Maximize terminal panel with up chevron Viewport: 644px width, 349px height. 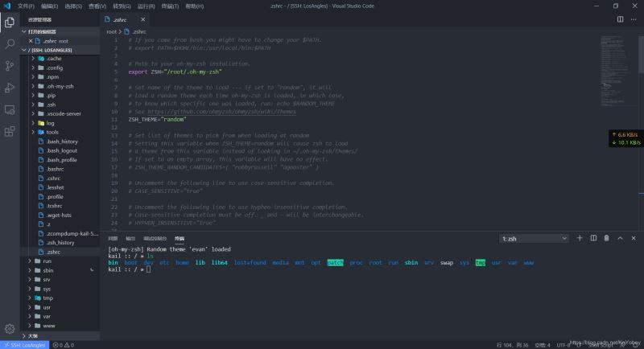point(620,238)
